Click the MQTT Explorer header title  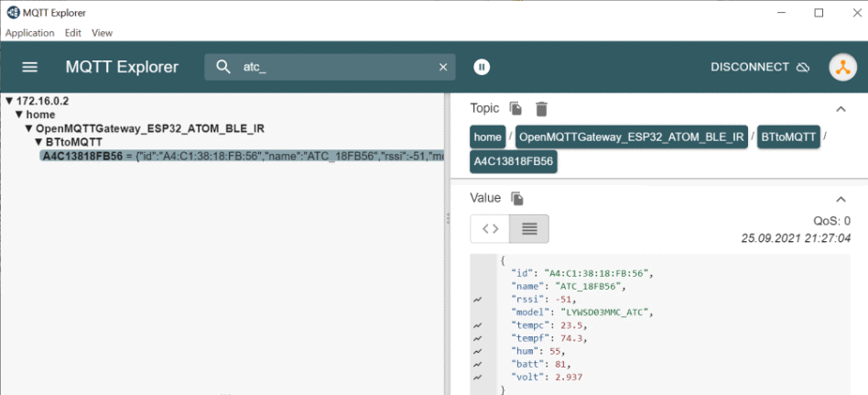pyautogui.click(x=122, y=67)
